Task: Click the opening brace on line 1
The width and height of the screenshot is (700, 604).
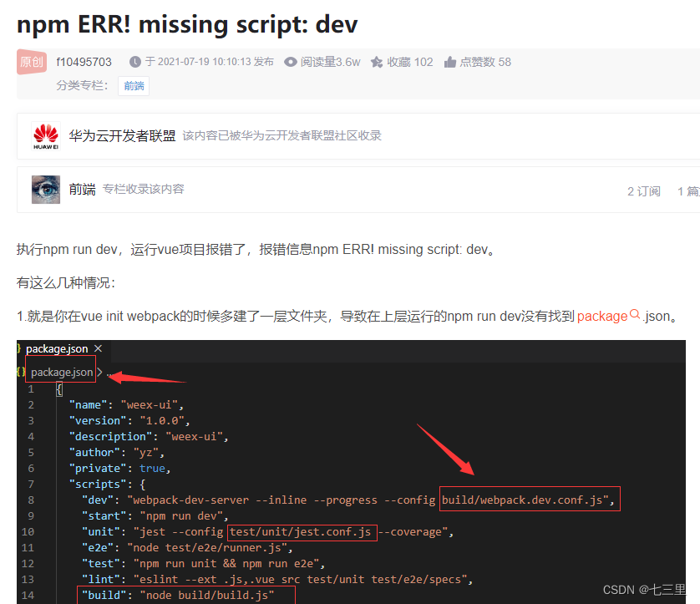Action: [x=59, y=389]
